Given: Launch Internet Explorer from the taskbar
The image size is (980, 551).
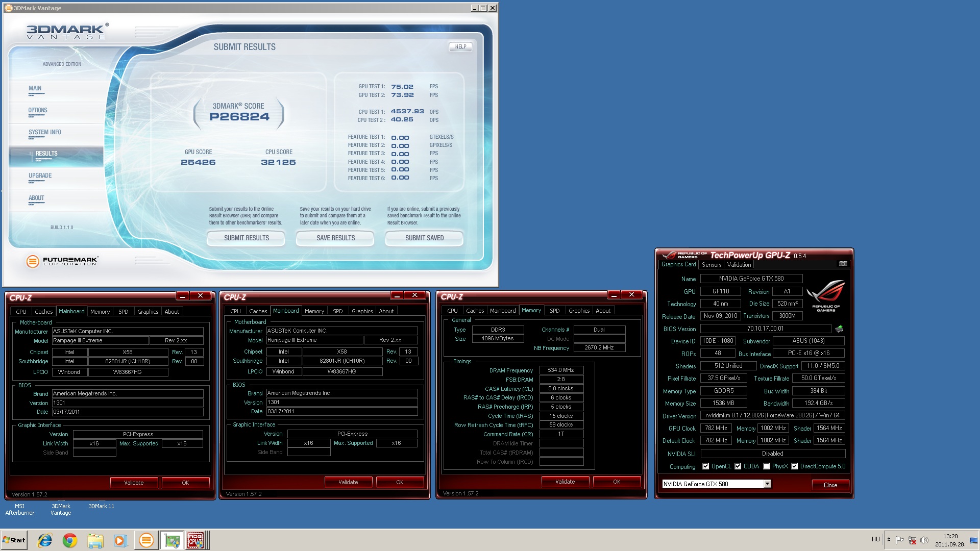Looking at the screenshot, I should click(45, 540).
